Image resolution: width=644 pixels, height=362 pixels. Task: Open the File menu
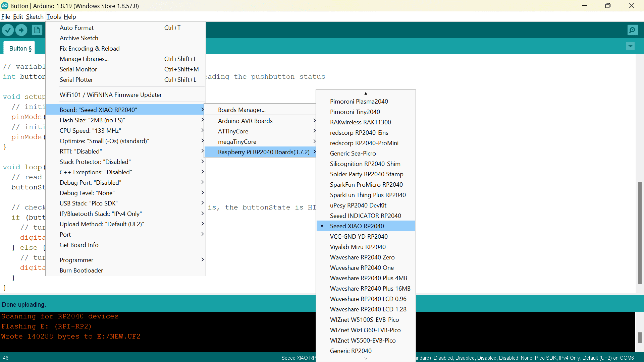pos(6,16)
